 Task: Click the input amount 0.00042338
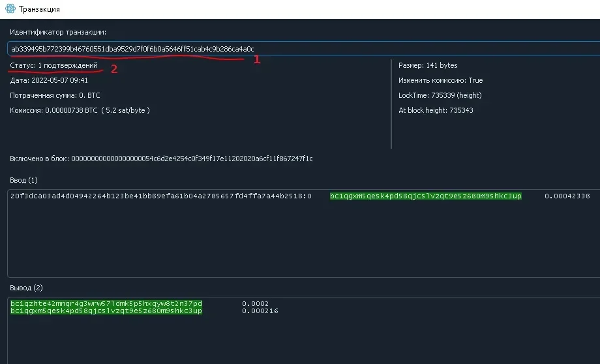tap(567, 196)
